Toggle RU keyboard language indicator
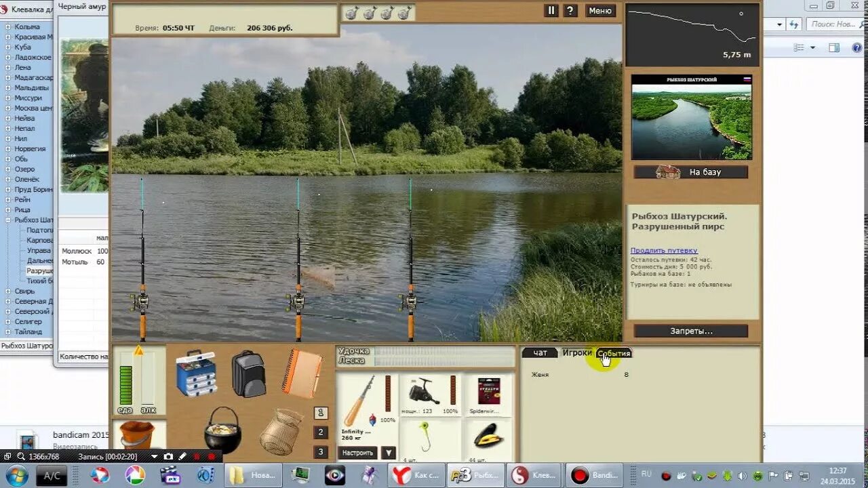Image resolution: width=868 pixels, height=488 pixels. click(x=646, y=474)
